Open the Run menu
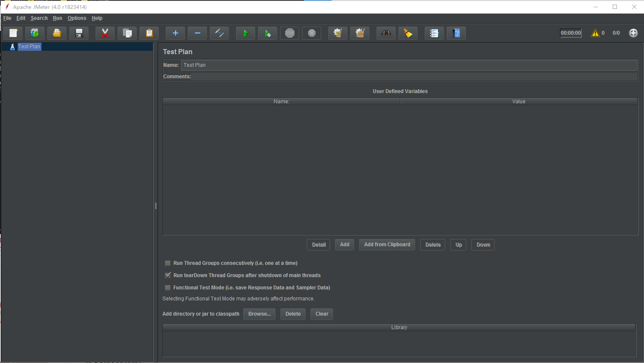The height and width of the screenshot is (363, 644). pos(58,18)
